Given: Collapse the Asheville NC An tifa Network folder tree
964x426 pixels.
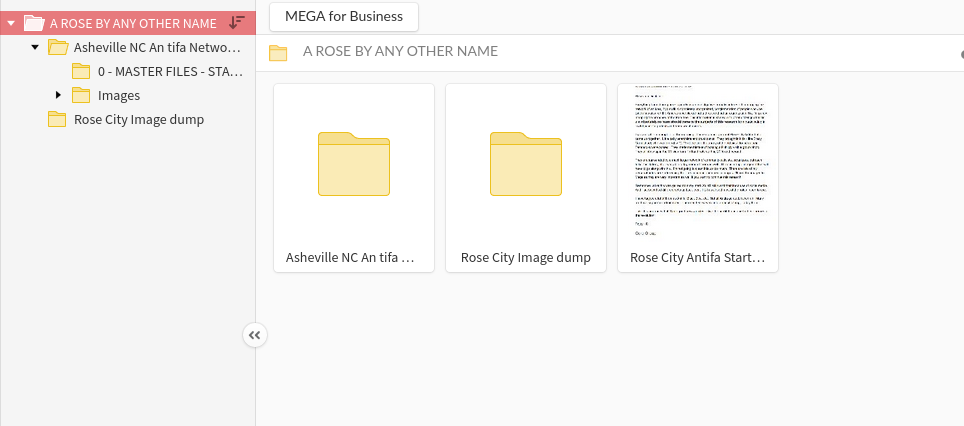Looking at the screenshot, I should click(35, 47).
